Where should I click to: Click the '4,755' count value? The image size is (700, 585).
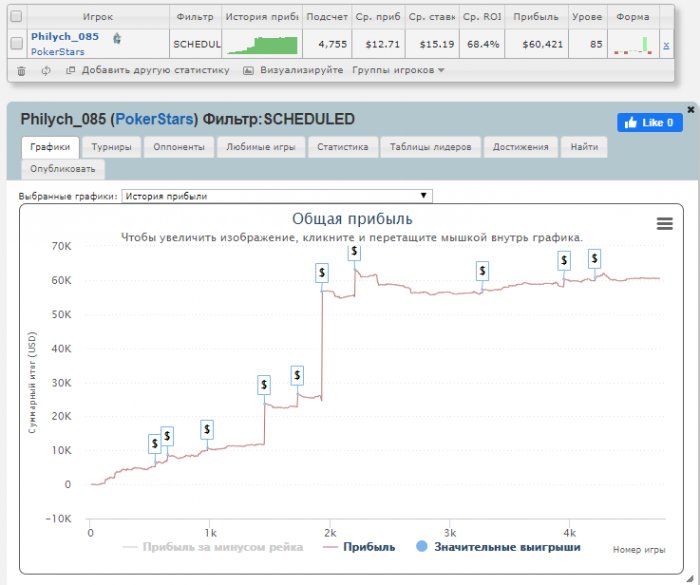pyautogui.click(x=333, y=44)
